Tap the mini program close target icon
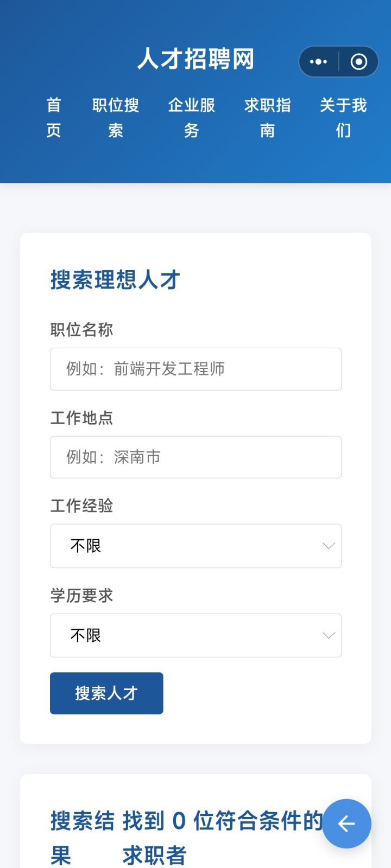391x868 pixels. click(x=358, y=62)
